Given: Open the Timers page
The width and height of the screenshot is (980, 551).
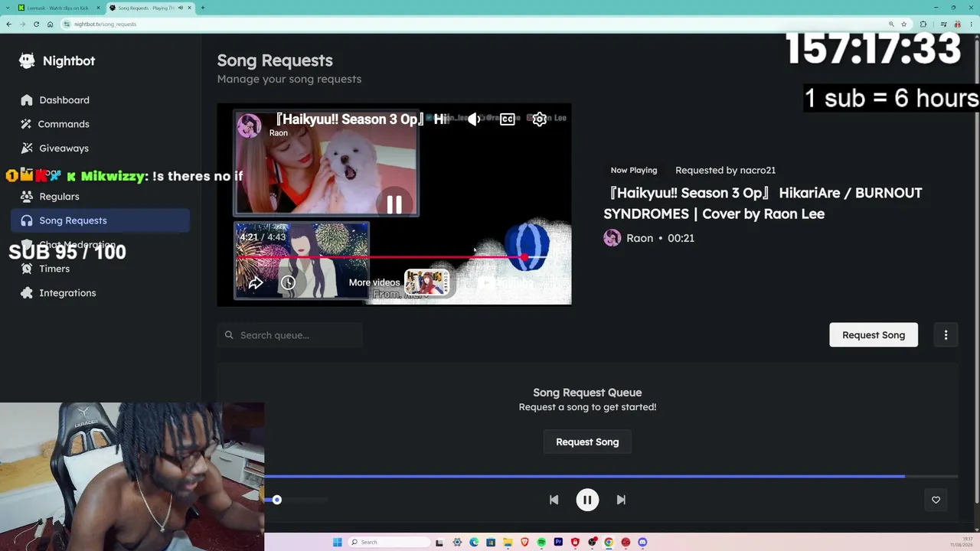Looking at the screenshot, I should coord(100,269).
